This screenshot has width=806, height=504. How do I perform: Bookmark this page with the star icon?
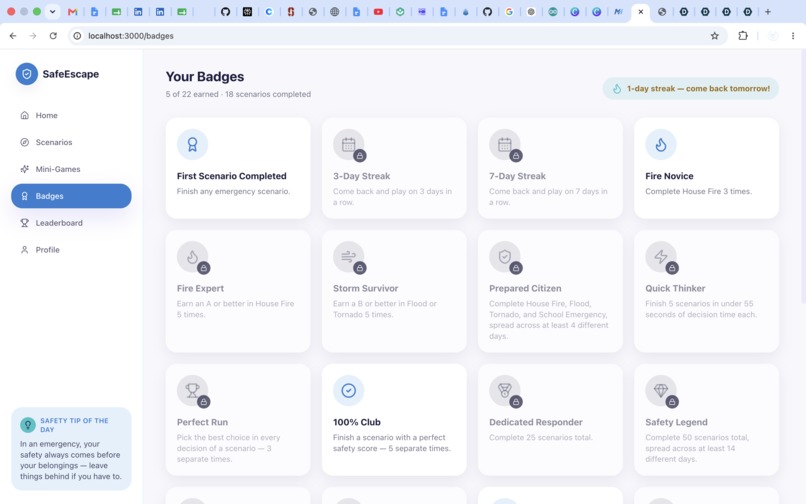[x=715, y=36]
